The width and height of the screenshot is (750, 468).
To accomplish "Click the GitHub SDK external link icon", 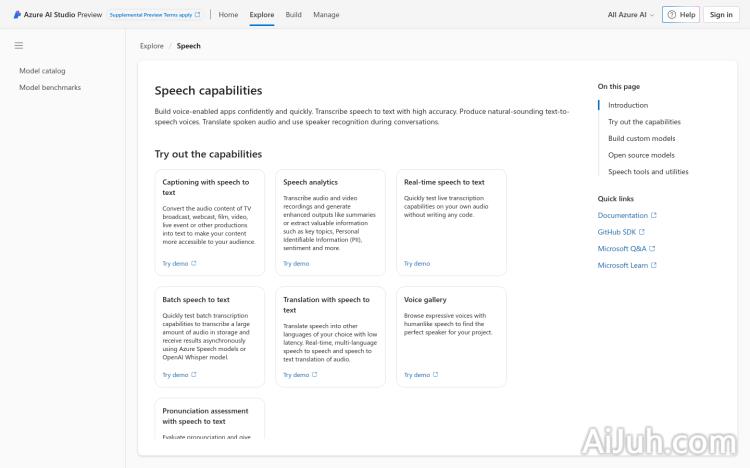I will (x=643, y=232).
